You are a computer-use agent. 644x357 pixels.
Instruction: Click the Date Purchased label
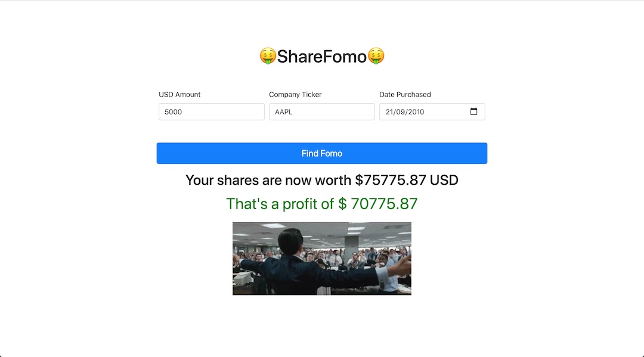point(405,94)
